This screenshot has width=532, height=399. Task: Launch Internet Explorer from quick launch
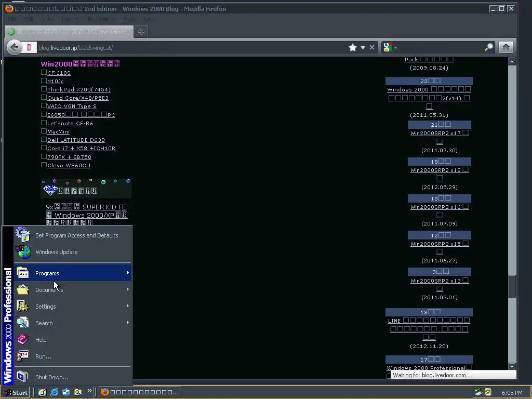[54, 392]
